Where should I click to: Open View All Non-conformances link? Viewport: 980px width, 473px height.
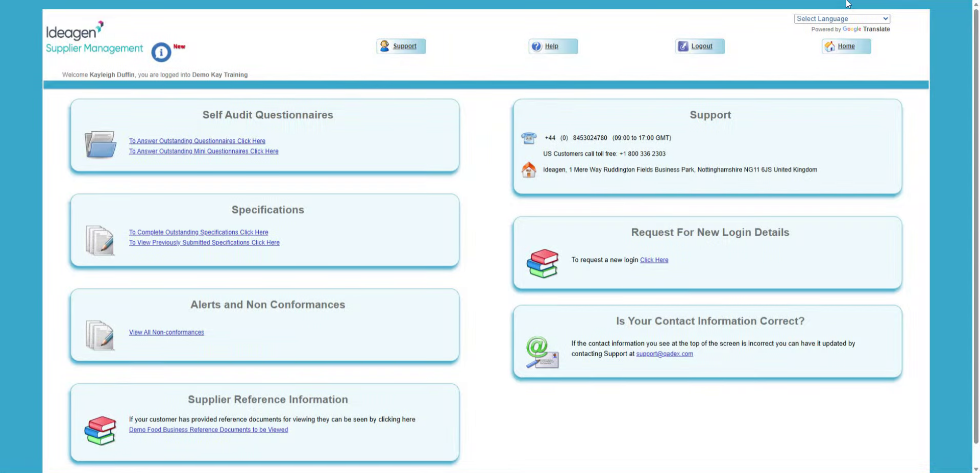[166, 332]
